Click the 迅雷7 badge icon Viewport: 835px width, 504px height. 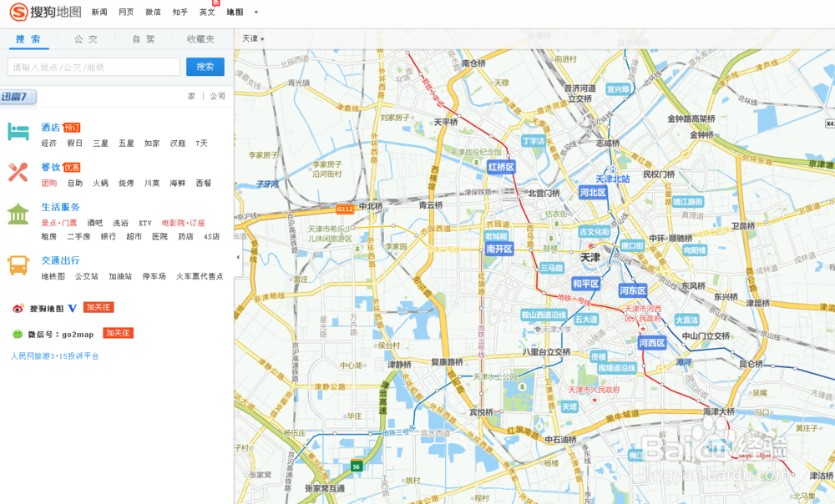[15, 98]
